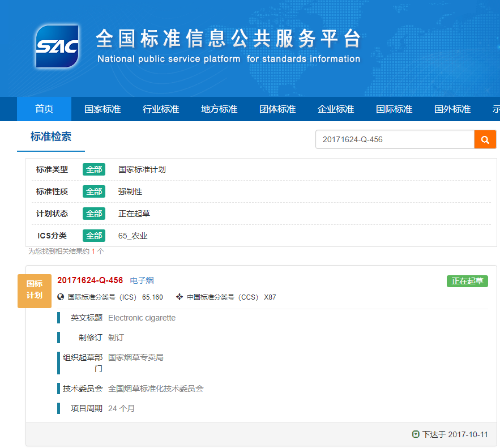Choose the 强制性 filter option

[x=130, y=191]
